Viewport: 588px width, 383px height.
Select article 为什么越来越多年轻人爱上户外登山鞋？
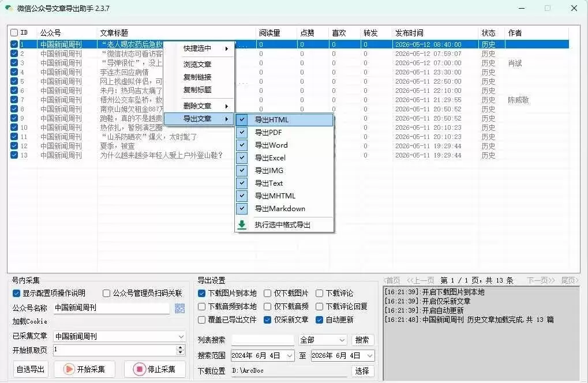(x=162, y=155)
